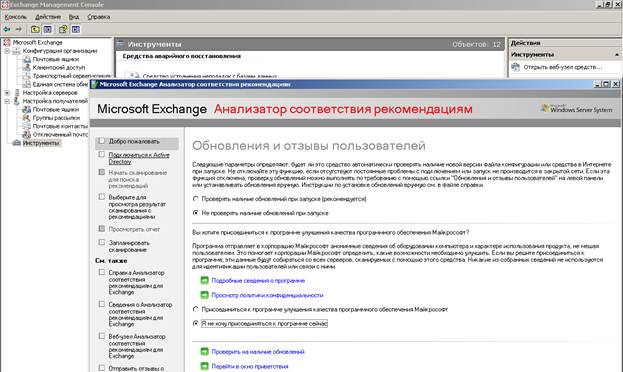Select Клиентский доступ tree item

click(59, 68)
